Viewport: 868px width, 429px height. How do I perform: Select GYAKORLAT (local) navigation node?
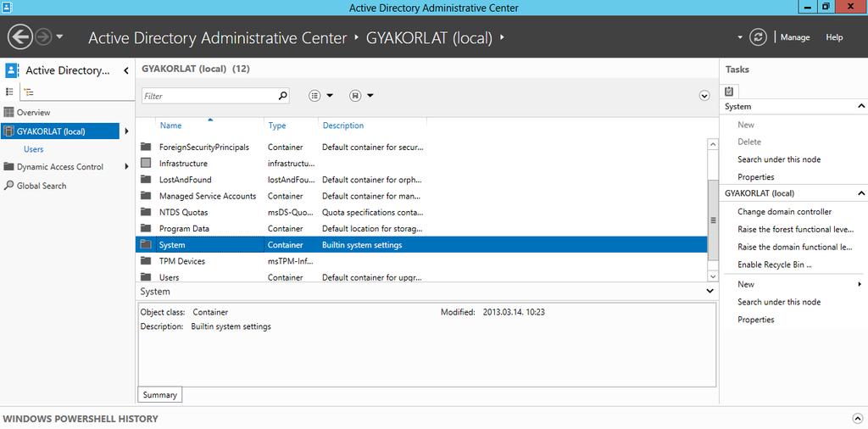point(60,131)
